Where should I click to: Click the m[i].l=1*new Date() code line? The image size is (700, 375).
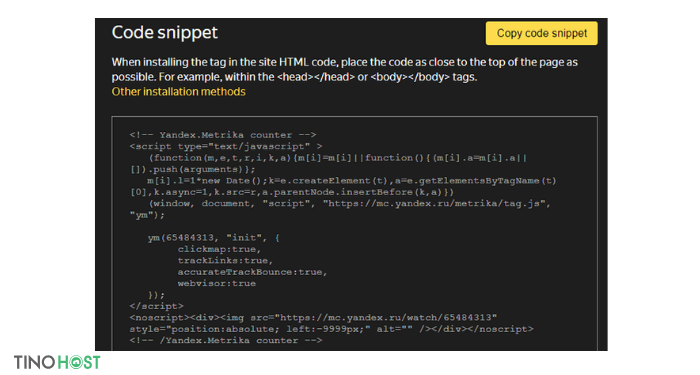(x=352, y=181)
